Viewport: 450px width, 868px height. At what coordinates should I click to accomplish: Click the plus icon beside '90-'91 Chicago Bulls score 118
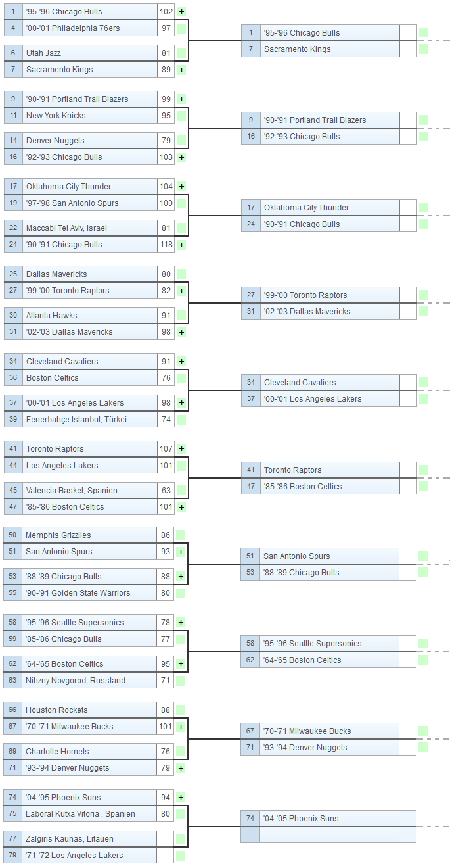click(181, 245)
